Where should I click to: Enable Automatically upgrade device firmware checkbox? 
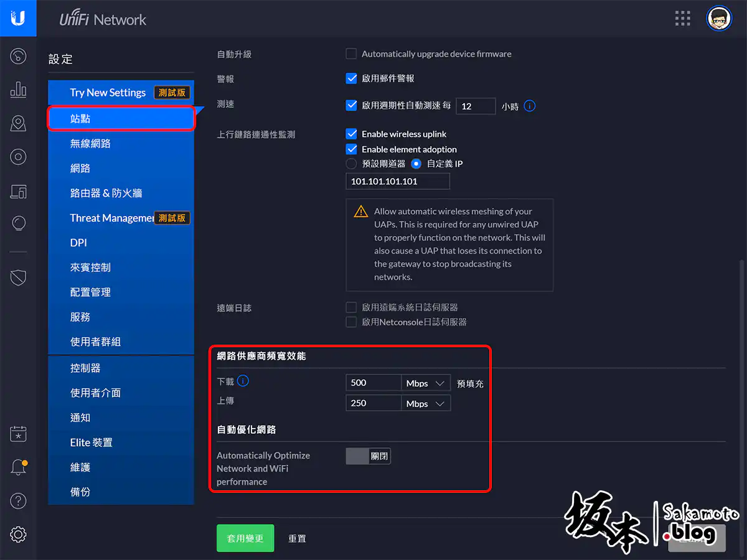351,54
